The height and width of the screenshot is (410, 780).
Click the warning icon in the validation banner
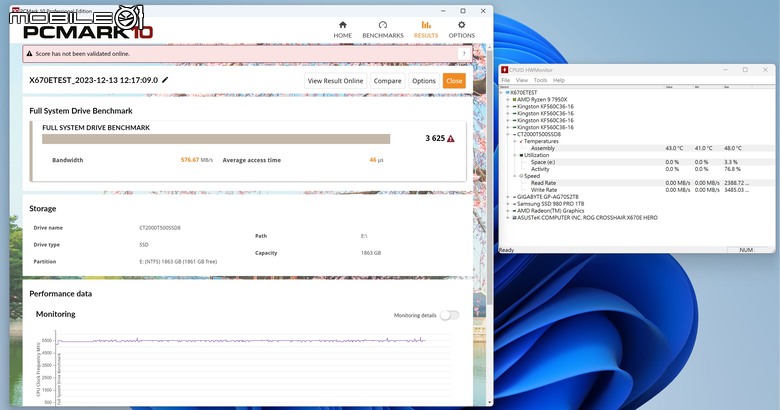click(29, 54)
